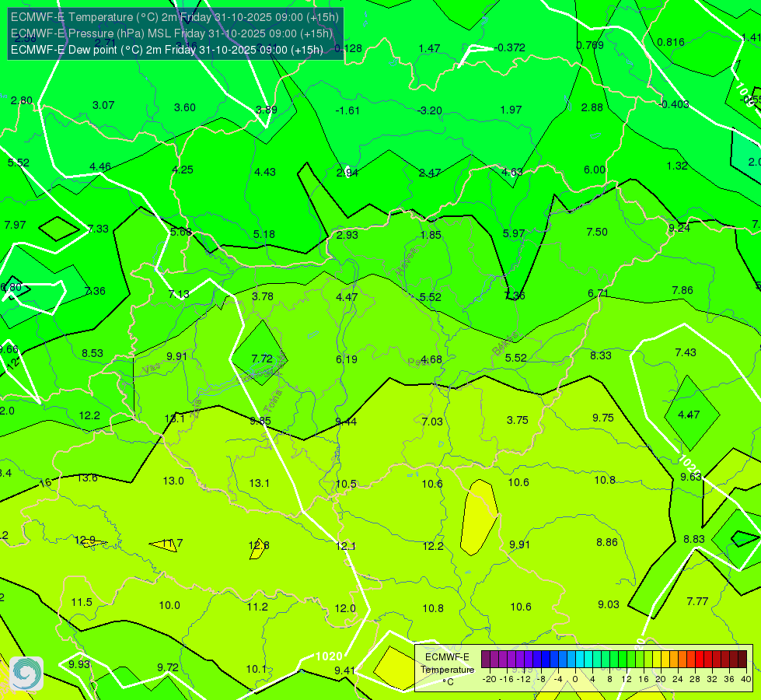This screenshot has height=700, width=761.
Task: Click the value 9.75
Action: point(603,418)
